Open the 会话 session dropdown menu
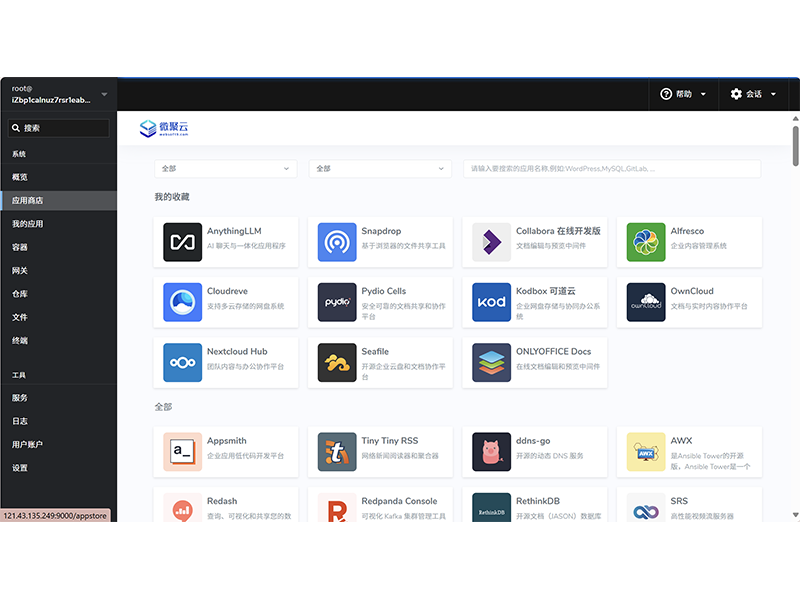800x600 pixels. click(753, 94)
